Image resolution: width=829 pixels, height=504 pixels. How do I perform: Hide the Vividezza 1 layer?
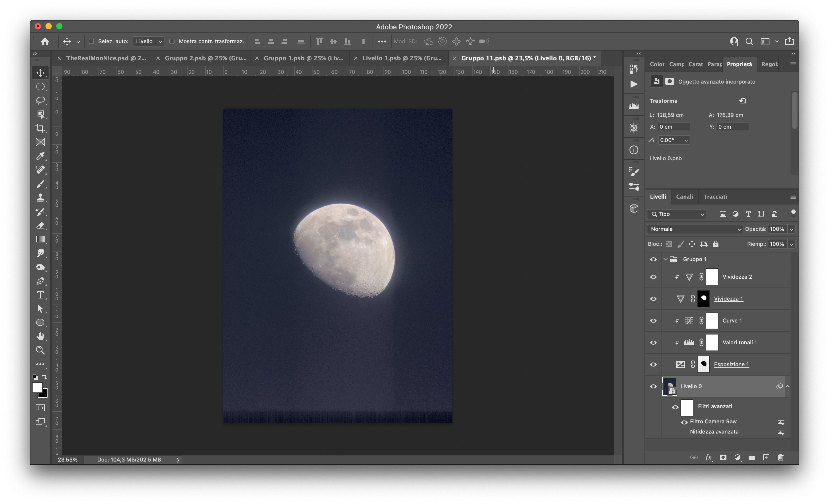(653, 298)
